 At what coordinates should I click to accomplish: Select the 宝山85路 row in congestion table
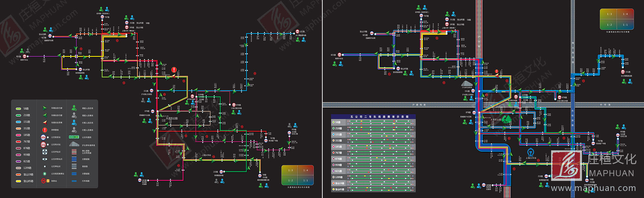[x=373, y=189]
